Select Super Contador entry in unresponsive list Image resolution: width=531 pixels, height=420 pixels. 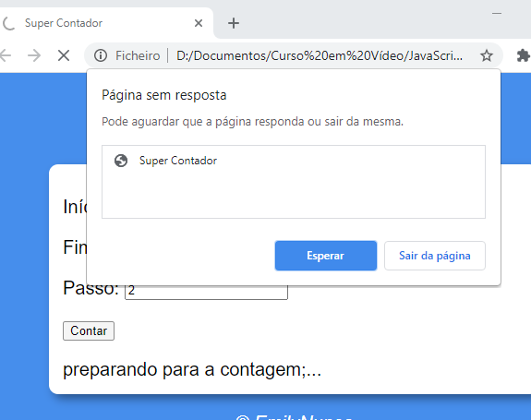294,161
